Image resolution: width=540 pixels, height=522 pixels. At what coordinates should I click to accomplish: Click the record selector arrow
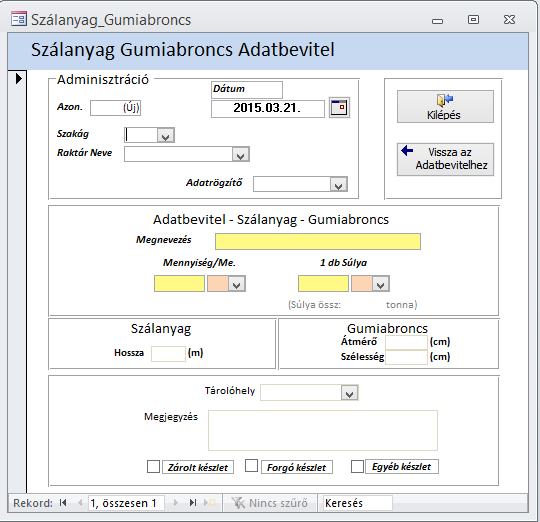point(19,79)
